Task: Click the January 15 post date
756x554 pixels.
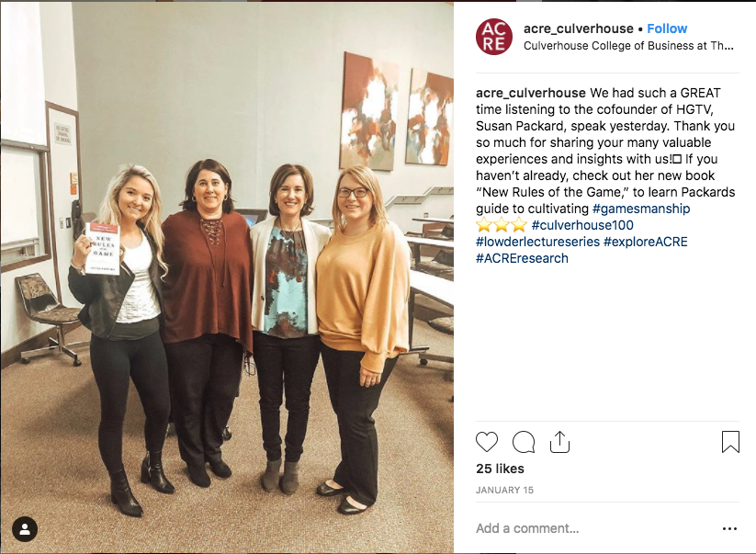Action: pos(505,490)
